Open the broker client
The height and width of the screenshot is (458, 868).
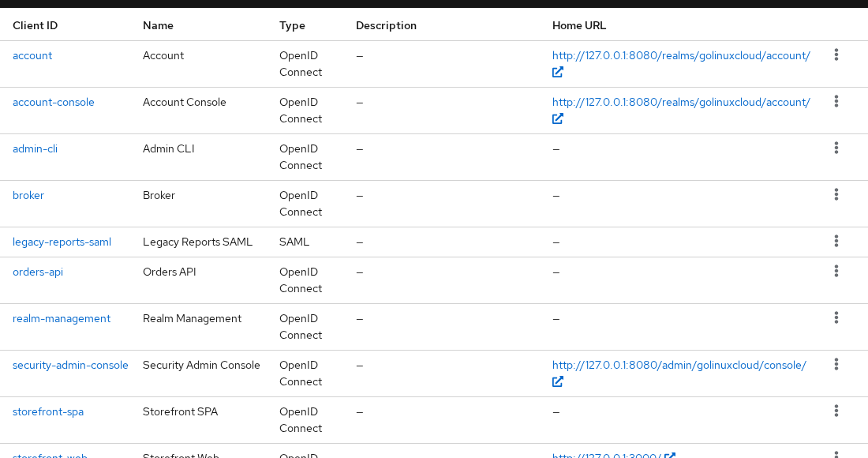click(28, 195)
